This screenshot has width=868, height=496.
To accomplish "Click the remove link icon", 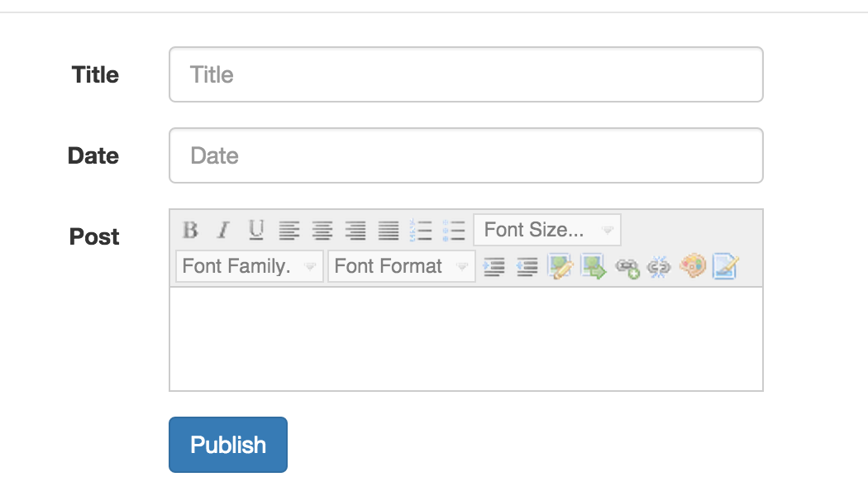I will click(659, 267).
